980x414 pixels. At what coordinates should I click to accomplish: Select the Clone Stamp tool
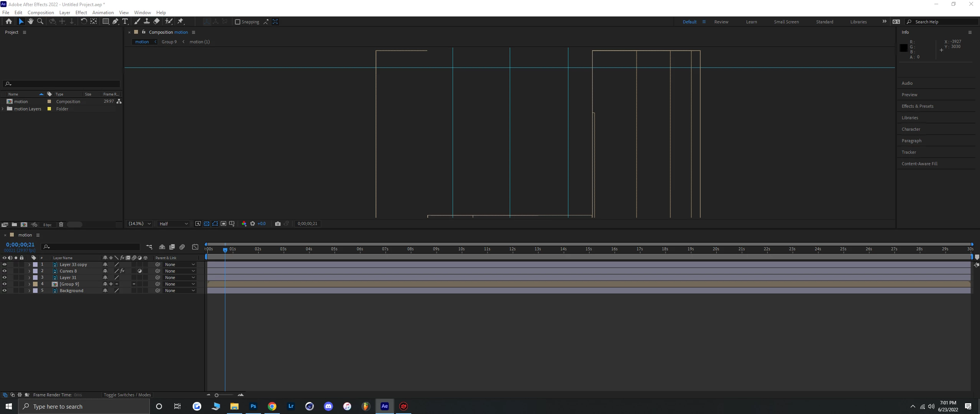pyautogui.click(x=147, y=21)
